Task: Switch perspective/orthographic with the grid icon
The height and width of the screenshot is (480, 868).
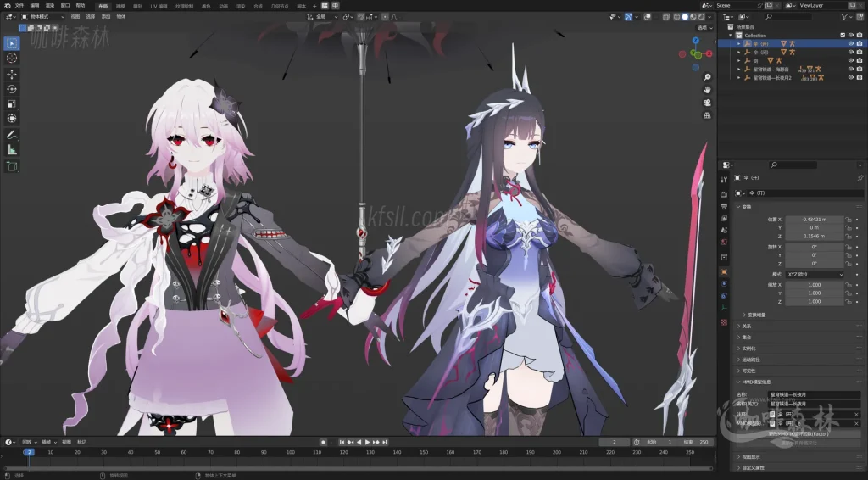Action: pos(707,115)
